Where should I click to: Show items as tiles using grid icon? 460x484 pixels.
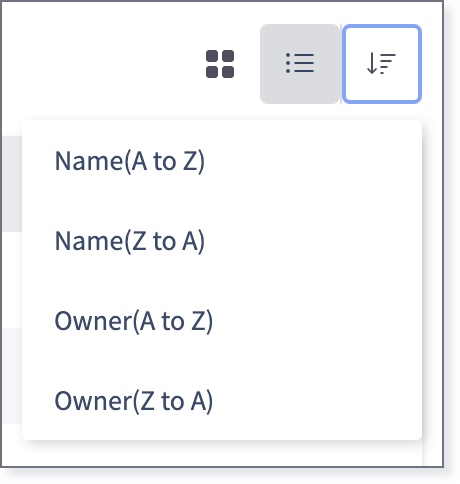pyautogui.click(x=220, y=64)
